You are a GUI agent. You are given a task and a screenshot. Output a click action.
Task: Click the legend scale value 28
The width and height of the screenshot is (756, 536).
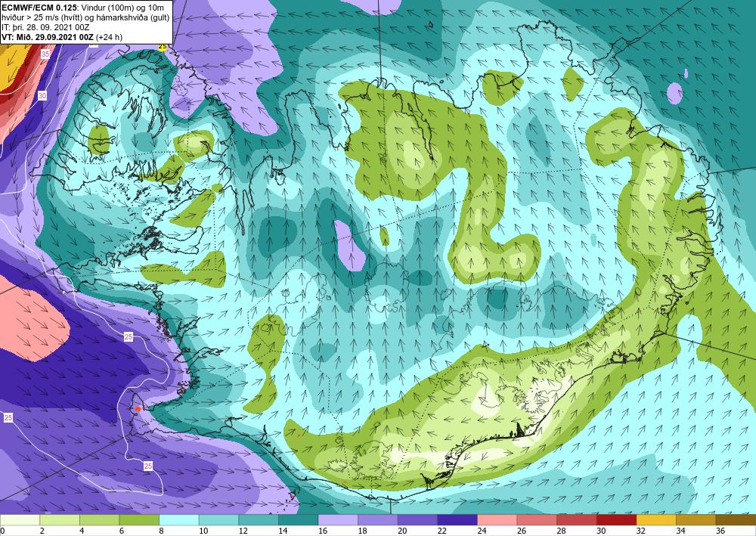(x=561, y=531)
